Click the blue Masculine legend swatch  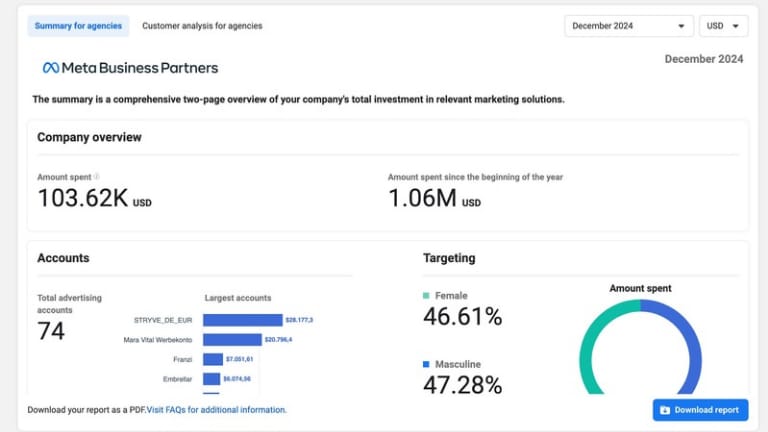coord(426,364)
